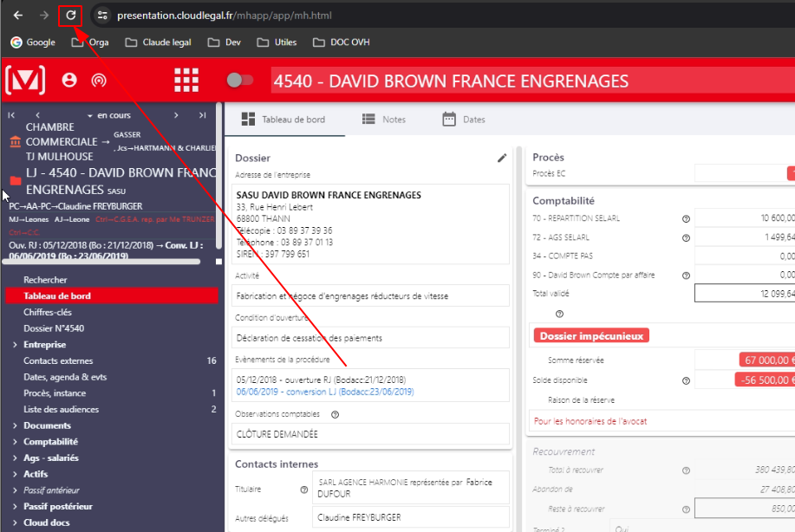Open the Google bookmark
Image resolution: width=795 pixels, height=532 pixels.
click(x=33, y=42)
